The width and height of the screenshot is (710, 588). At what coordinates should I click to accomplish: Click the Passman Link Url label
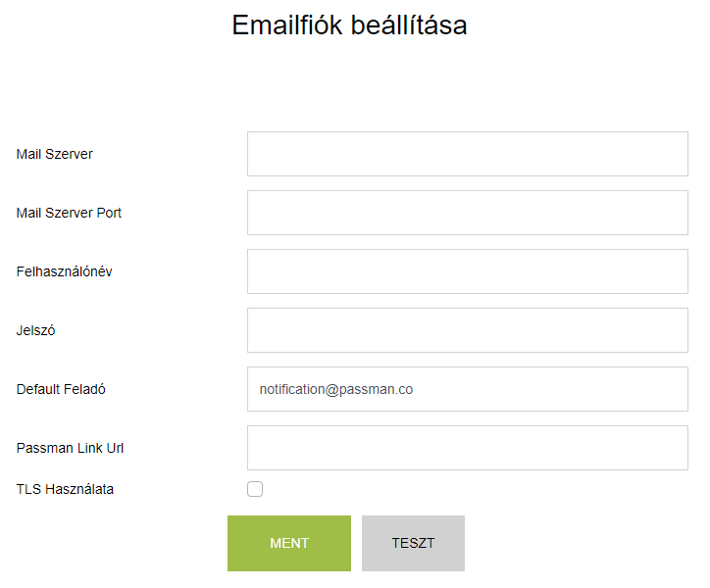(70, 448)
